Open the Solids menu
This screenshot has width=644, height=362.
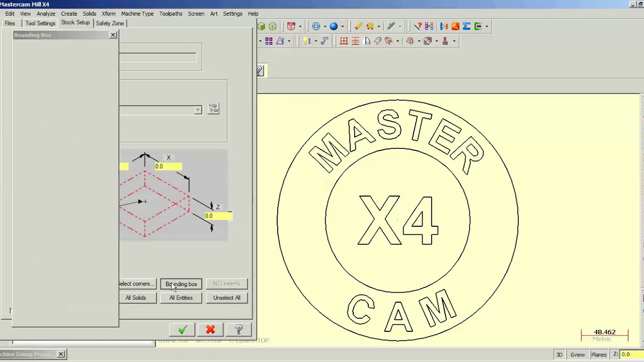pos(89,14)
